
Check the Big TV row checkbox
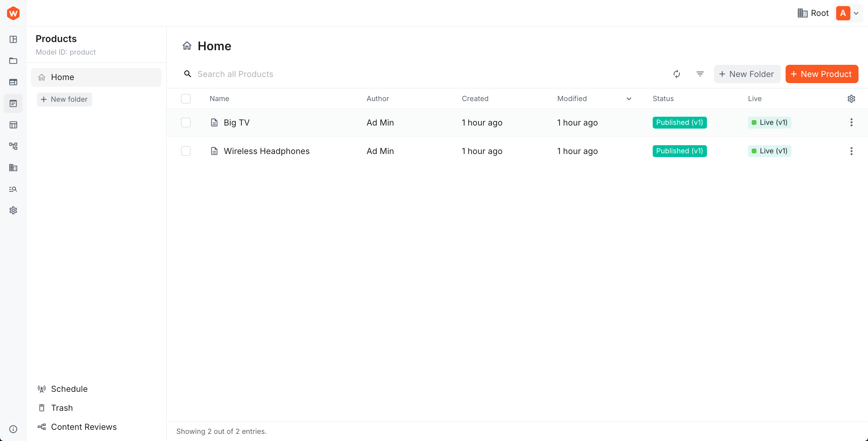tap(186, 122)
